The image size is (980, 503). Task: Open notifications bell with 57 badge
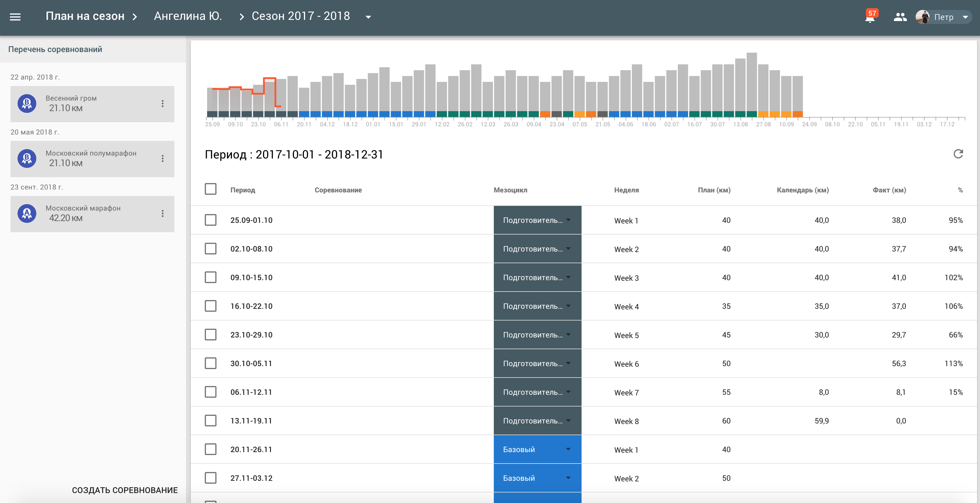pyautogui.click(x=870, y=17)
